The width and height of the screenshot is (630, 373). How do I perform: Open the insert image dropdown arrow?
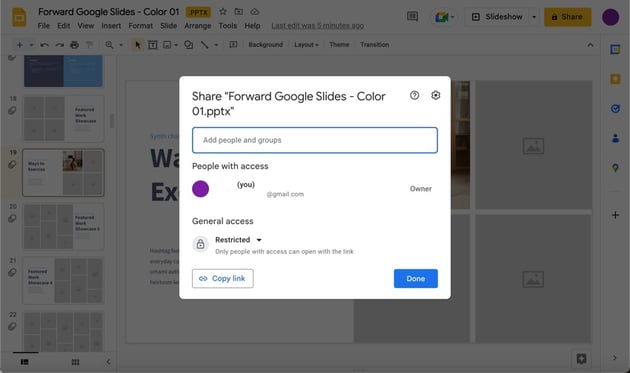click(x=176, y=45)
